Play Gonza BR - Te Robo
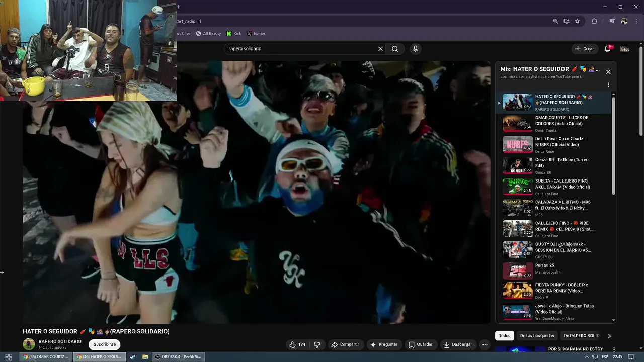This screenshot has height=362, width=644. click(x=553, y=165)
